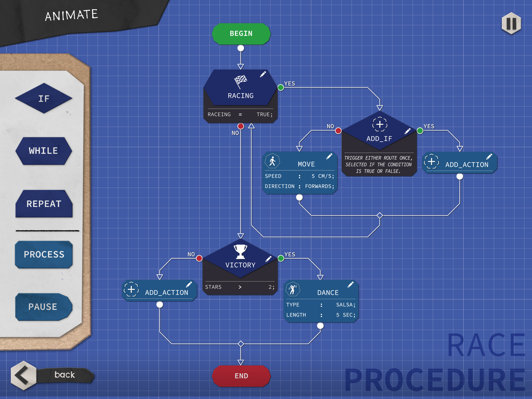Click the trophy icon in VICTORY block

240,252
